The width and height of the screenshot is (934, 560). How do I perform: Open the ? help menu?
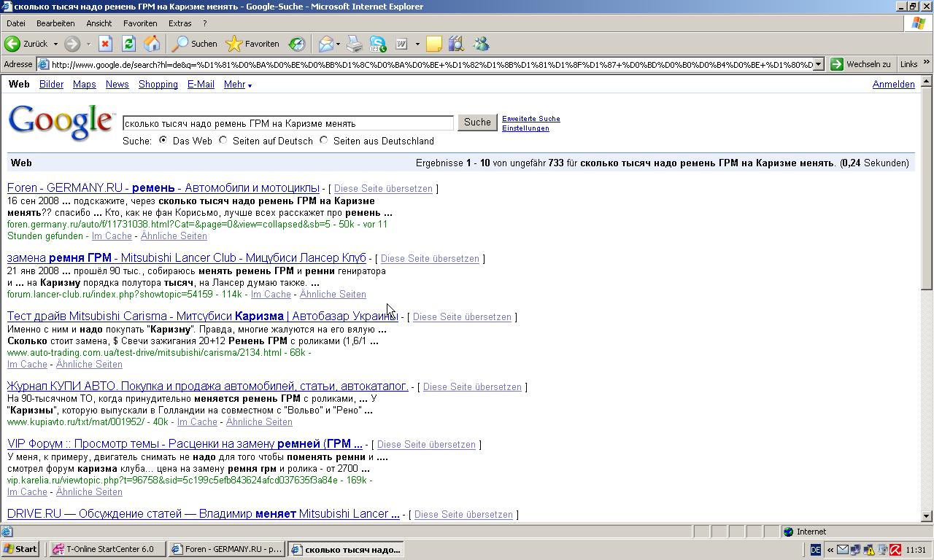coord(205,23)
